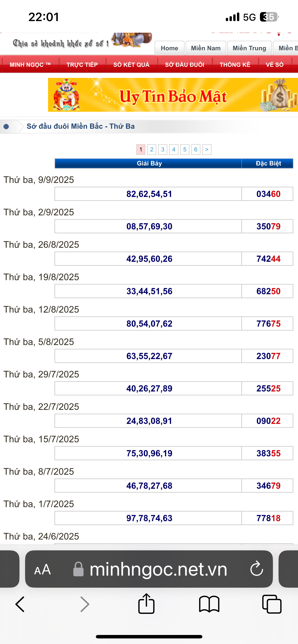Open the Home tab
This screenshot has height=644, width=298.
[x=169, y=48]
